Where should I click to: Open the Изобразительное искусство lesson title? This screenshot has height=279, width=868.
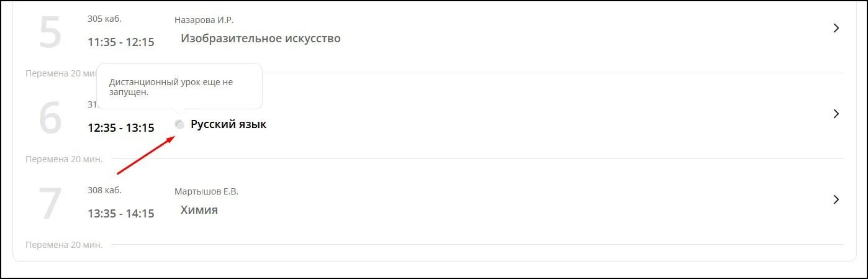click(x=260, y=39)
